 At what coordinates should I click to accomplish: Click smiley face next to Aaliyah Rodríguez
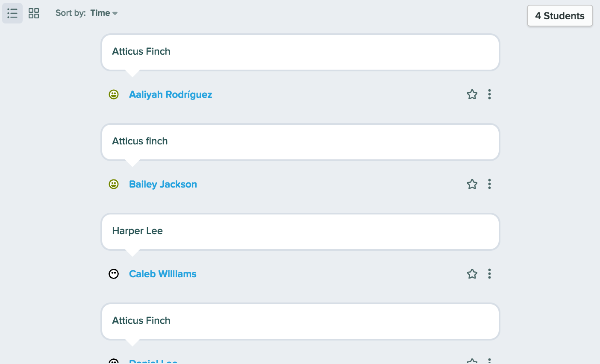coord(114,94)
